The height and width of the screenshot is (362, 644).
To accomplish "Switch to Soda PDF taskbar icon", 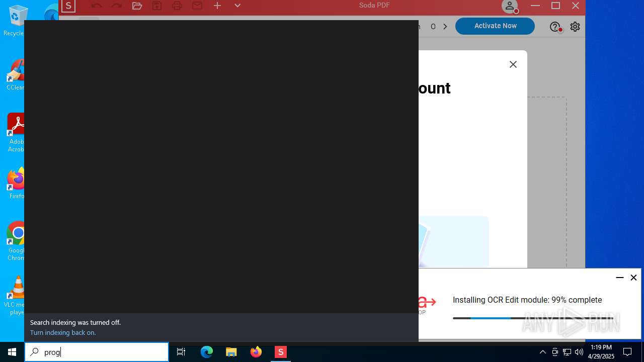I will click(x=281, y=352).
